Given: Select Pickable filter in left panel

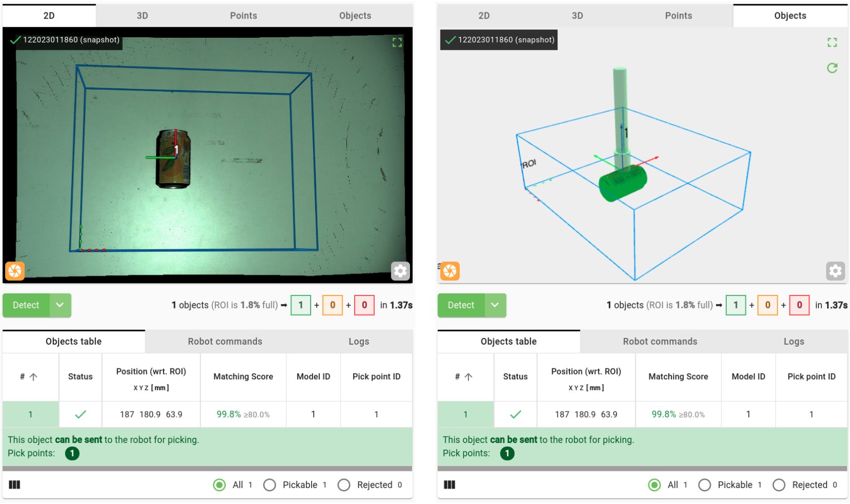Looking at the screenshot, I should click(270, 485).
